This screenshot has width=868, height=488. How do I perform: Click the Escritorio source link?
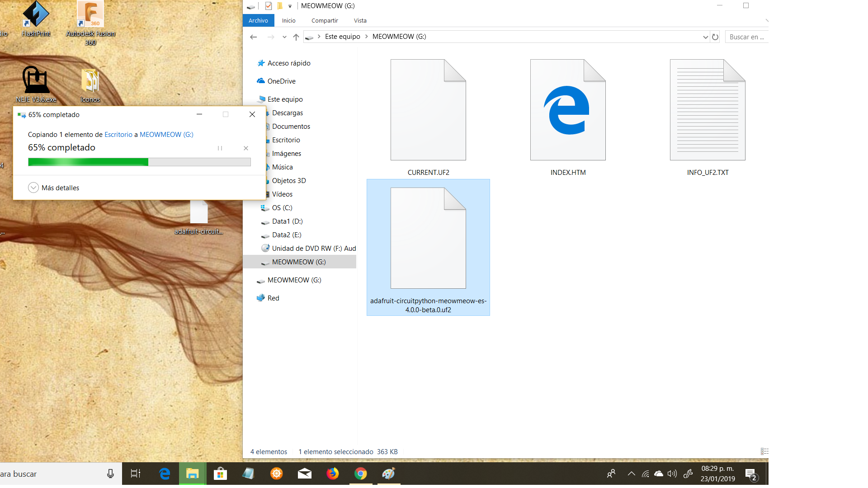[x=118, y=135]
